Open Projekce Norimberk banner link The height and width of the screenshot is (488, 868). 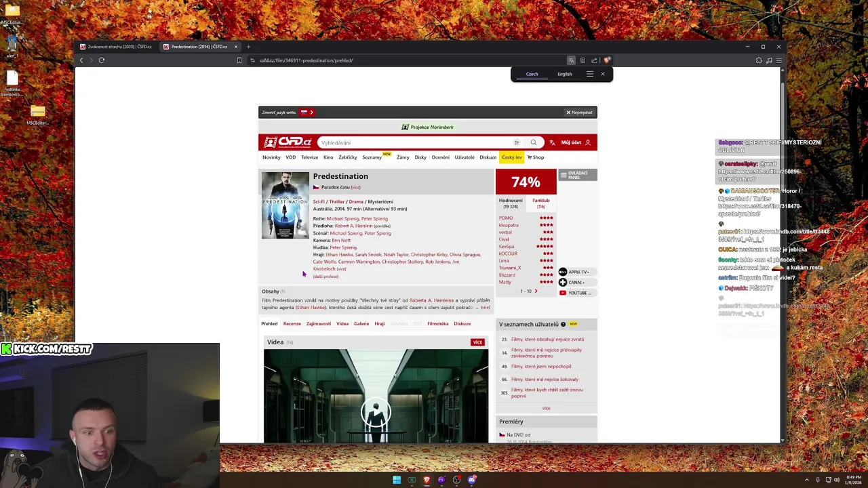coord(428,127)
